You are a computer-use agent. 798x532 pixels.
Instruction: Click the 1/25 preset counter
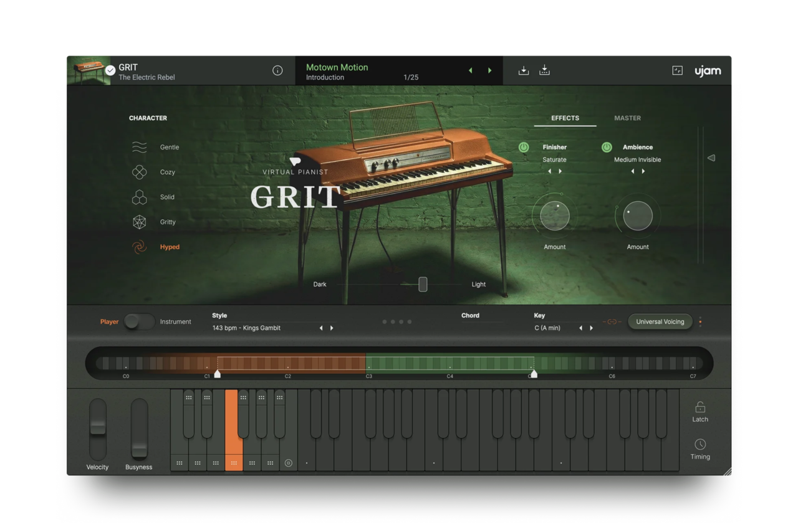coord(411,77)
